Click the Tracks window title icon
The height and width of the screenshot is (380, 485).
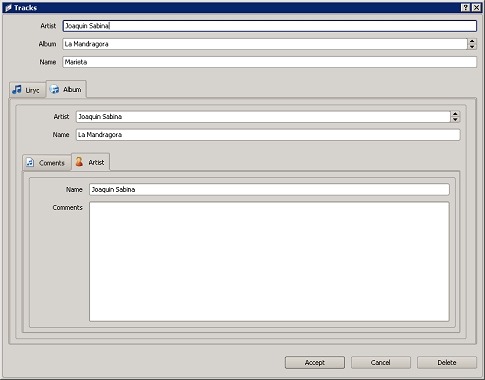(x=8, y=8)
